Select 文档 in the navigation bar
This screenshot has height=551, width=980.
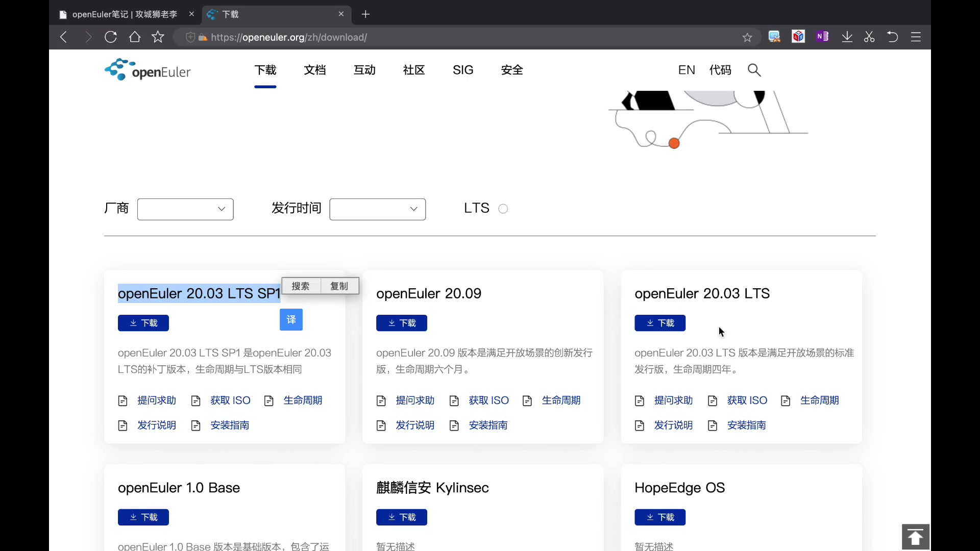(x=315, y=70)
